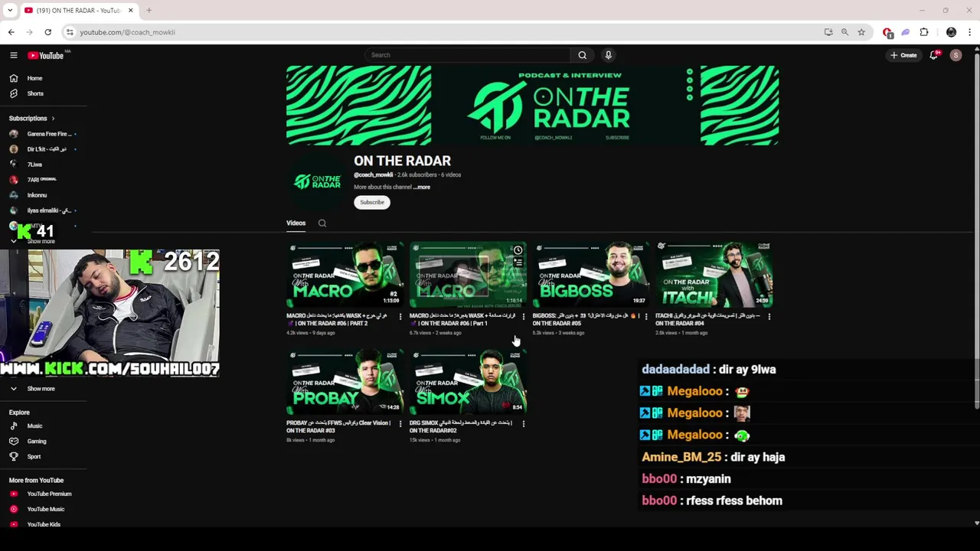Open ilyas elmaliki subscription channel
The height and width of the screenshot is (551, 980).
[x=42, y=210]
